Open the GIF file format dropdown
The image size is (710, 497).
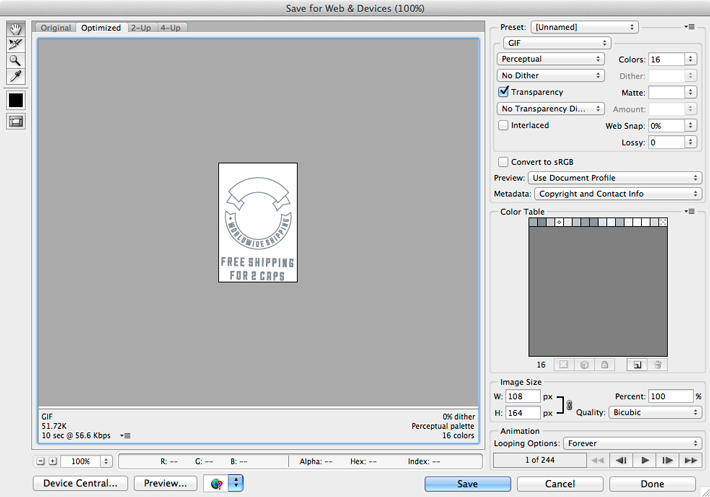pos(556,43)
